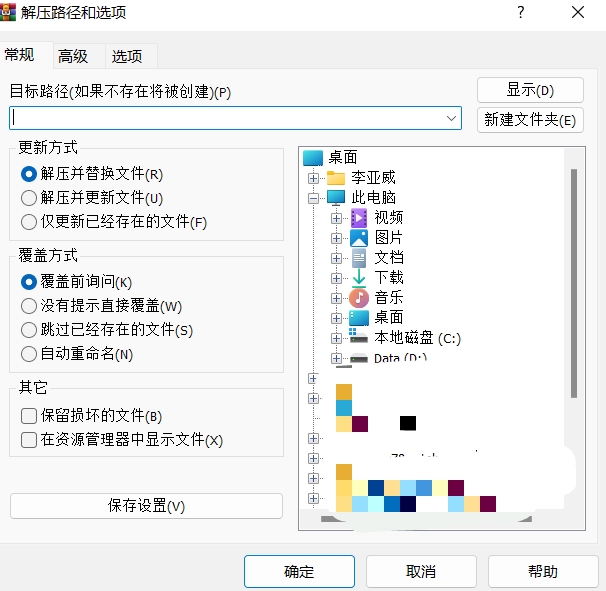Select 解压并更新文件(U) radio button
606x591 pixels.
[29, 198]
